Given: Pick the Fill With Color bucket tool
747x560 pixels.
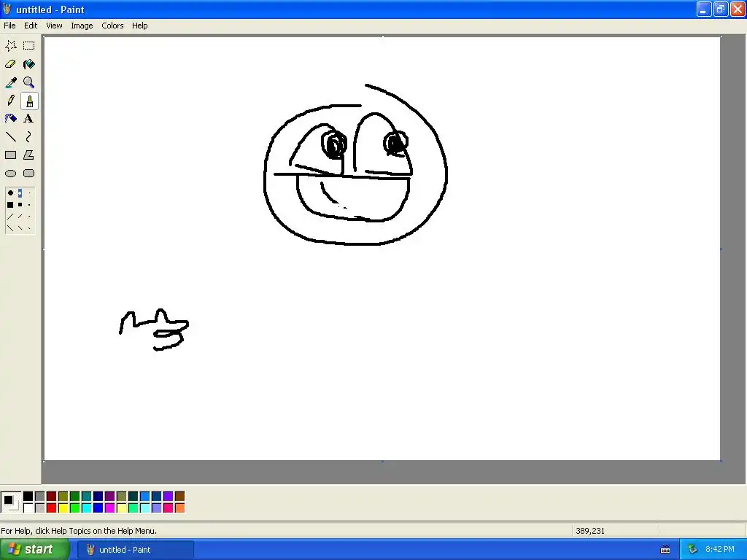Looking at the screenshot, I should point(29,64).
